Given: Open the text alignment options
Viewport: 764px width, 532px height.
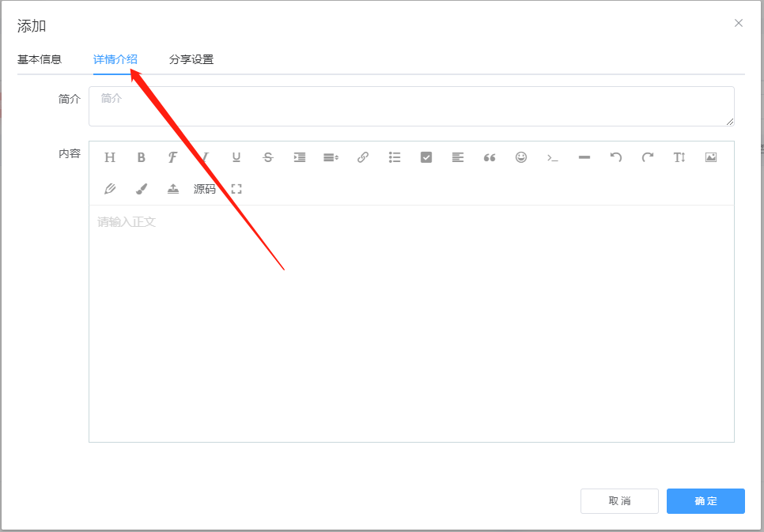Looking at the screenshot, I should 458,157.
